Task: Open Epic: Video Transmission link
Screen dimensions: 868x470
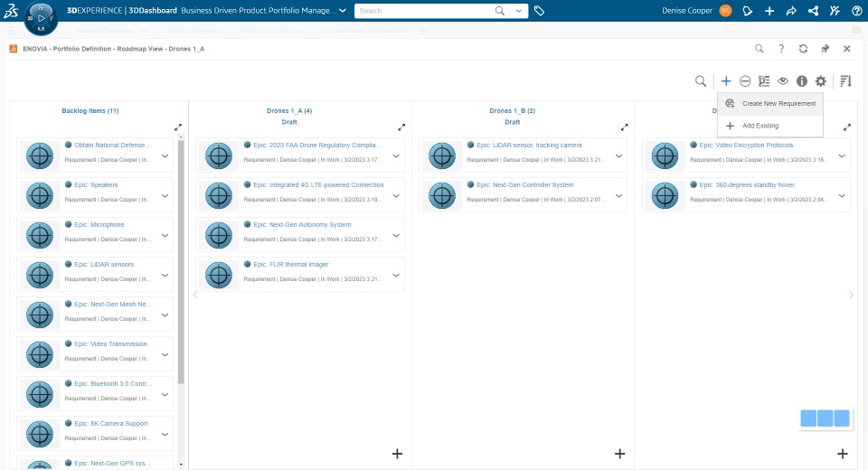Action: pyautogui.click(x=110, y=343)
